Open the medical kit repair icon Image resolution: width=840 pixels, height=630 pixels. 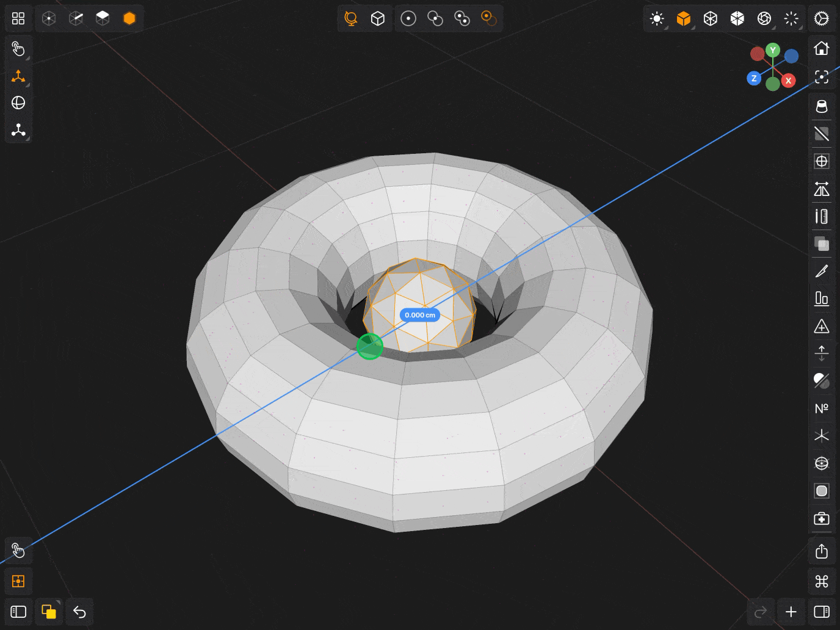pos(822,518)
